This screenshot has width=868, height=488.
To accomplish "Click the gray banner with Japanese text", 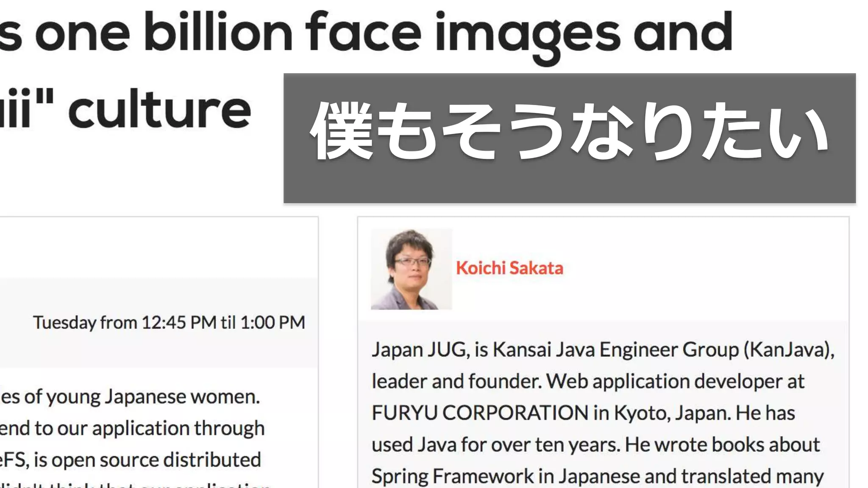I will coord(569,138).
